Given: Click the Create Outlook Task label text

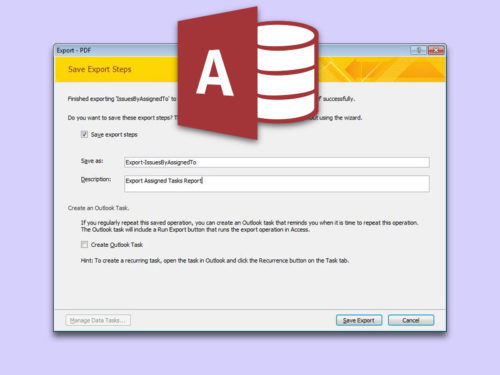Looking at the screenshot, I should click(x=117, y=245).
